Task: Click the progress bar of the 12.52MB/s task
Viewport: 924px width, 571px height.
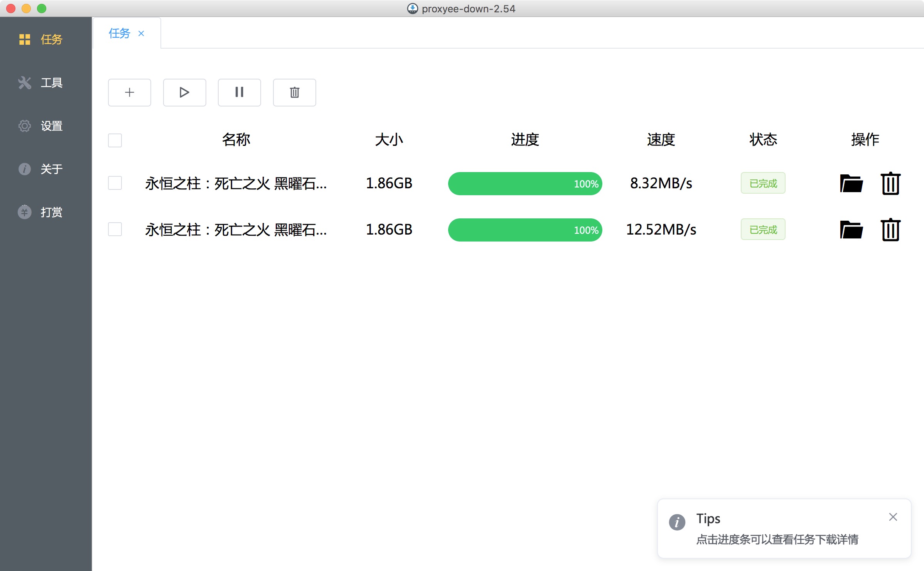Action: tap(525, 230)
